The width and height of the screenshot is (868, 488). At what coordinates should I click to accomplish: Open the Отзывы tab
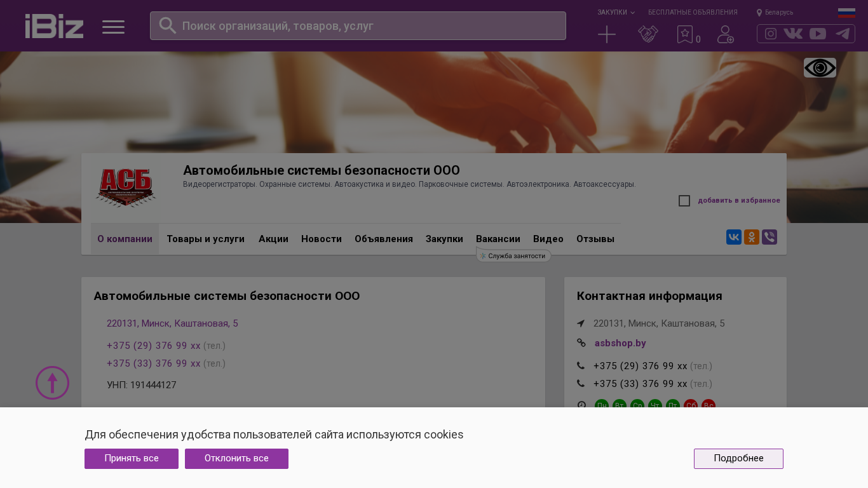pyautogui.click(x=595, y=239)
